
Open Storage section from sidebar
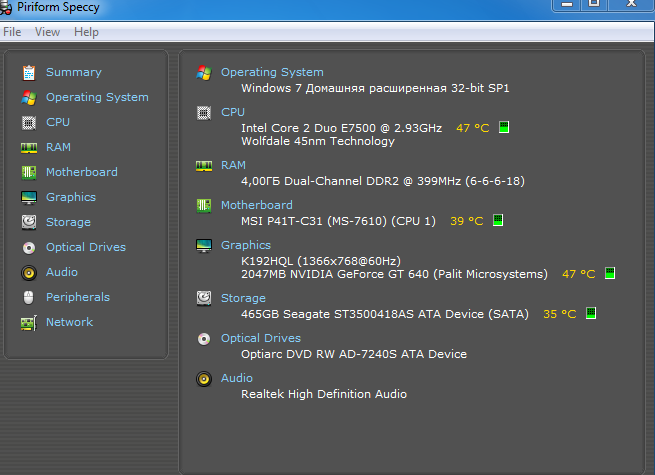pyautogui.click(x=68, y=222)
